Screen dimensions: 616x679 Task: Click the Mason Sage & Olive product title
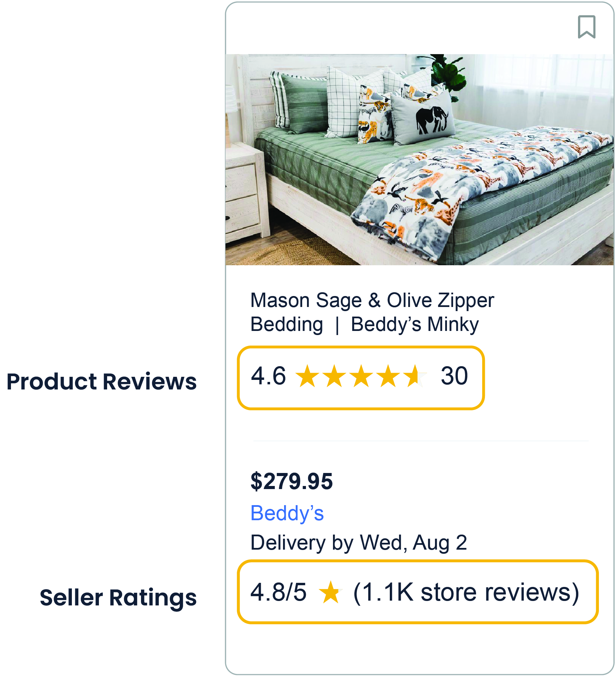372,311
